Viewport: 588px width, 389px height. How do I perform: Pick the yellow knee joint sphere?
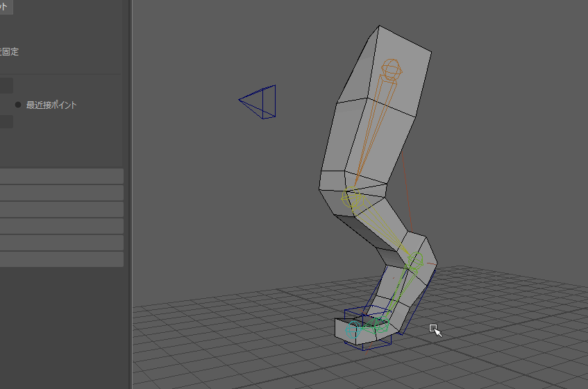[351, 198]
